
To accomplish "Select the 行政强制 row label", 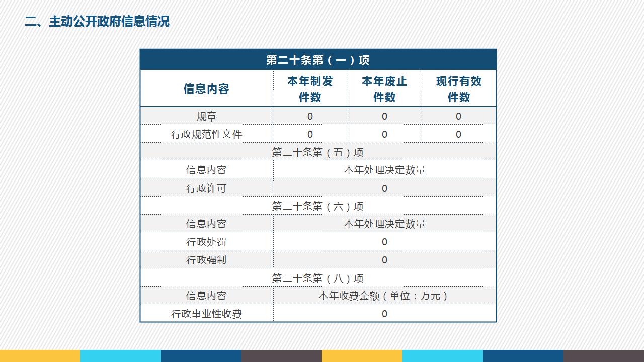I will tap(206, 260).
